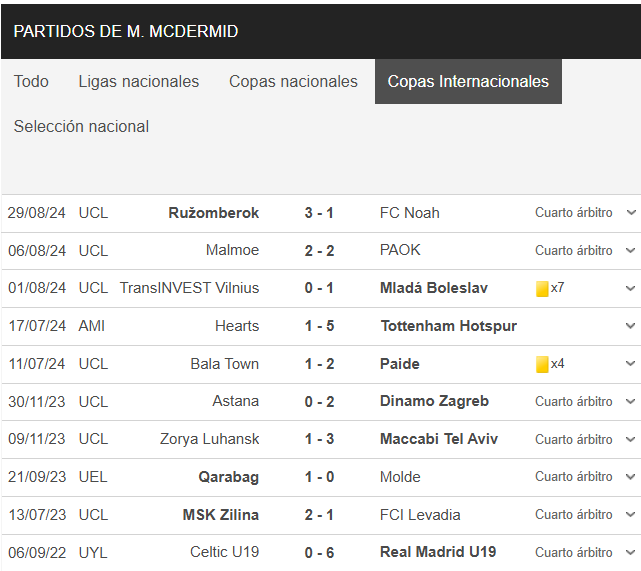Open the Selección nacional tab
The image size is (641, 571).
click(81, 126)
